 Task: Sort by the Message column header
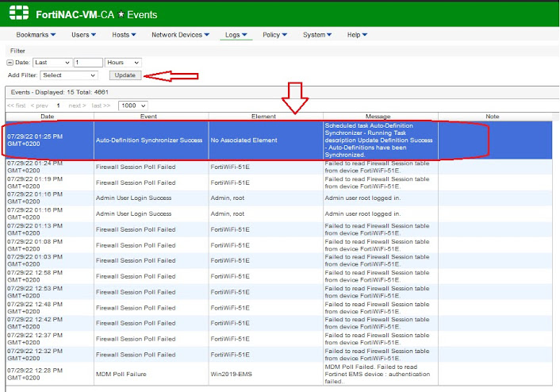point(381,117)
